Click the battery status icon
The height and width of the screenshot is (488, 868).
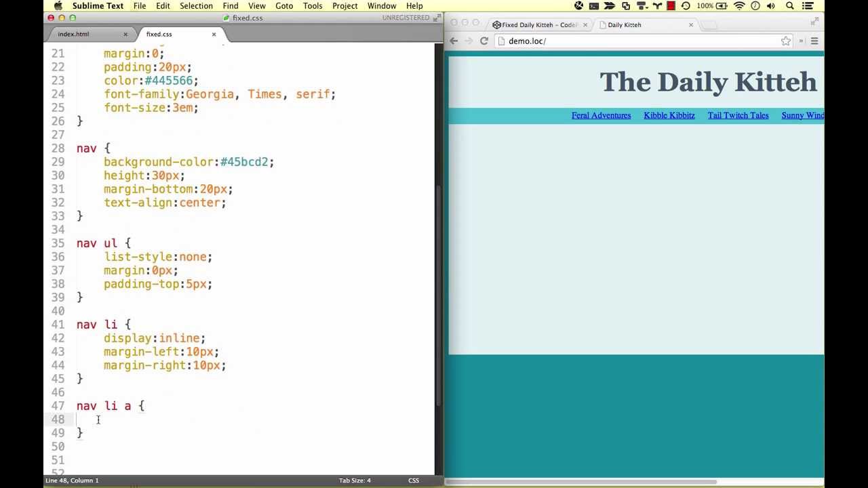723,6
